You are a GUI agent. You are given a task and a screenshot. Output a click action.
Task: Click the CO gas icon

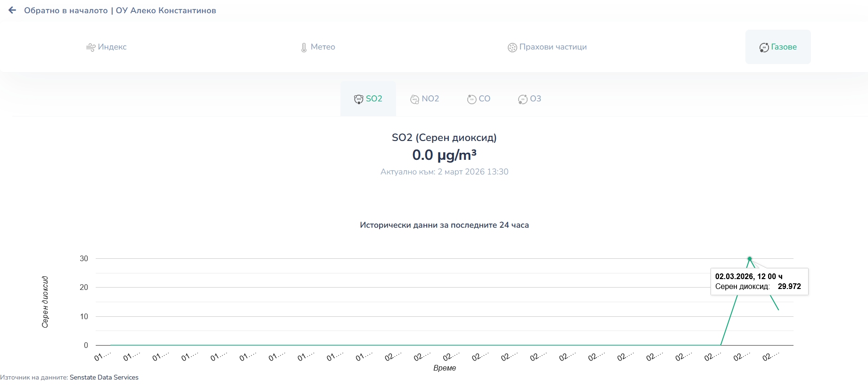(471, 99)
